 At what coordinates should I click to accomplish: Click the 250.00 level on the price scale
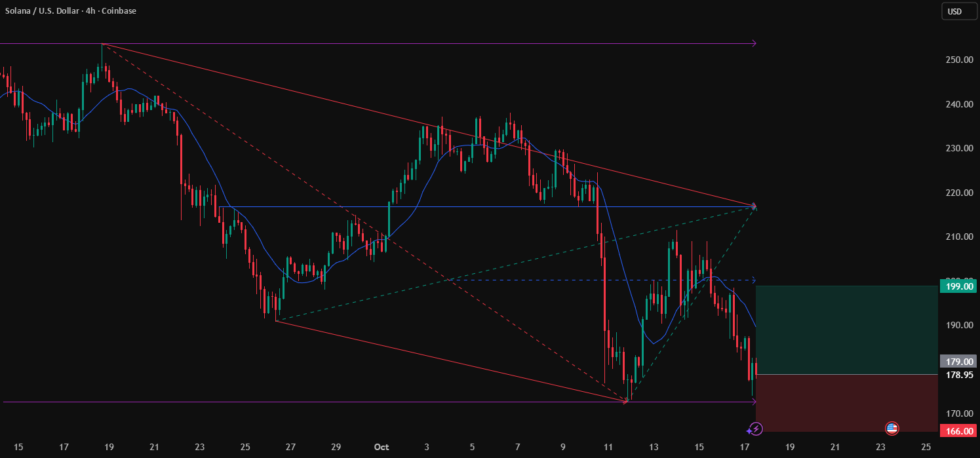point(958,60)
